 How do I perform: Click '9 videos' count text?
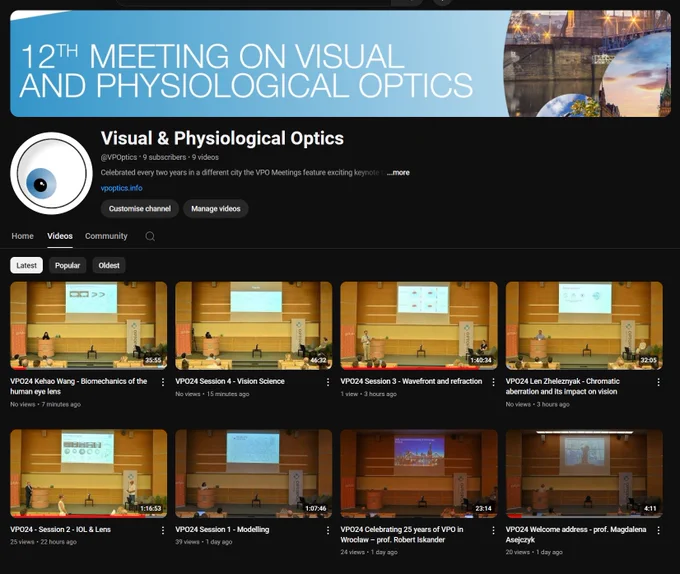(205, 157)
